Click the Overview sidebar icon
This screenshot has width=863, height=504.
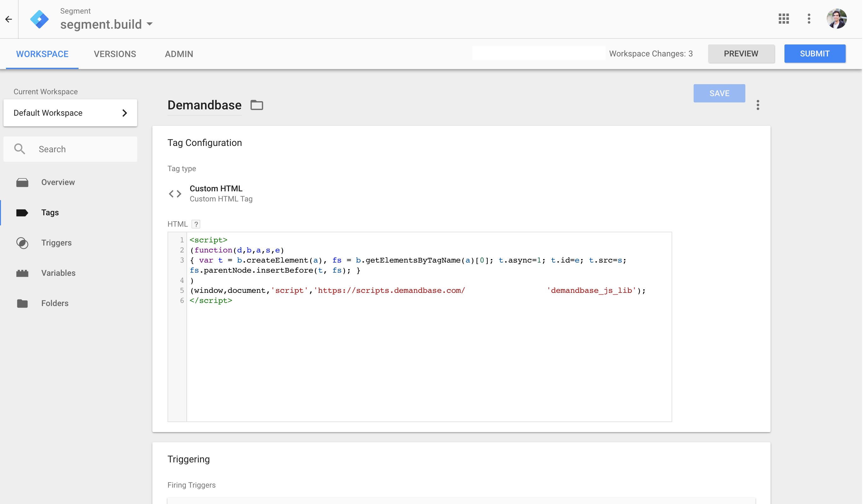22,183
